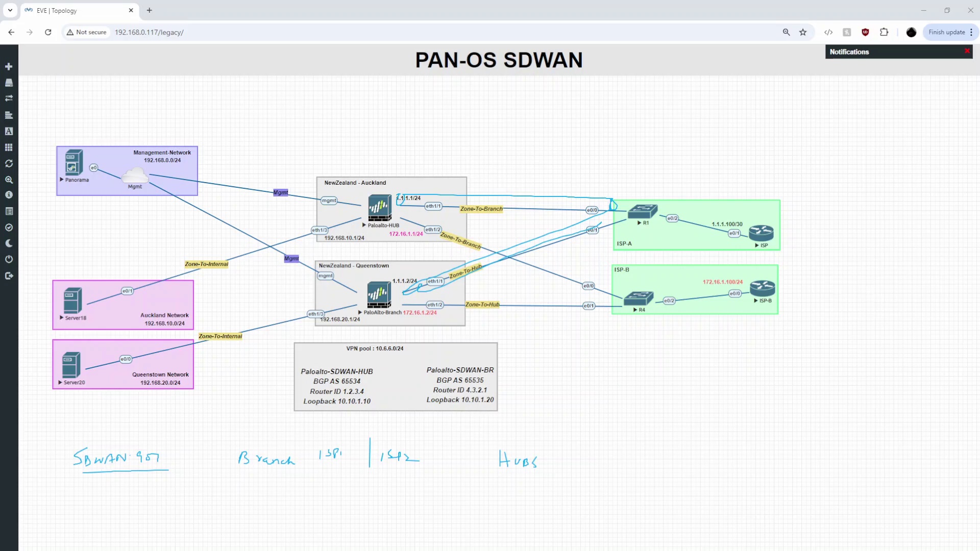
Task: Open the Networks arrows icon in sidebar
Action: (9, 98)
